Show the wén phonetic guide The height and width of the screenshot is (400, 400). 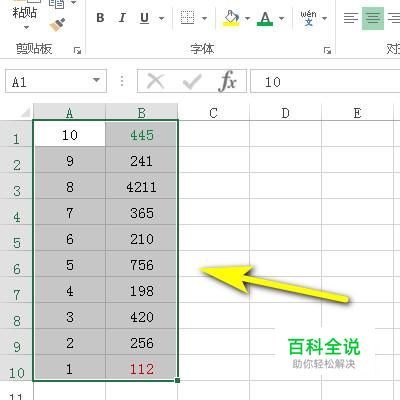coord(308,18)
